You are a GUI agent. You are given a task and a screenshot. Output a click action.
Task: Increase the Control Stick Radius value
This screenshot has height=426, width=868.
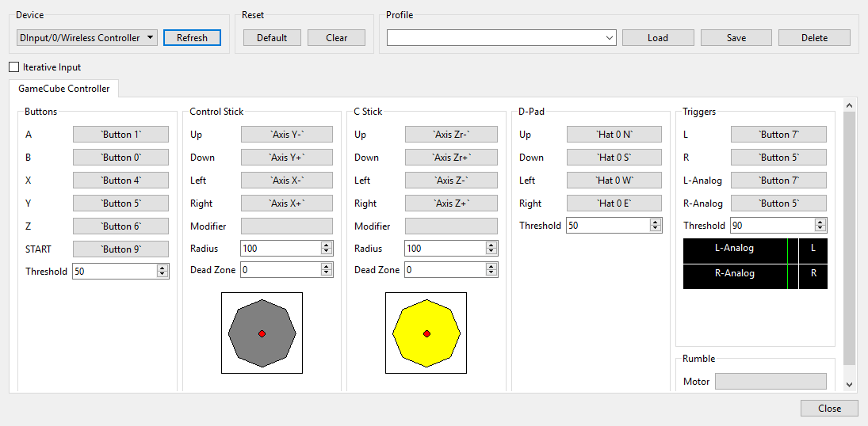(327, 245)
